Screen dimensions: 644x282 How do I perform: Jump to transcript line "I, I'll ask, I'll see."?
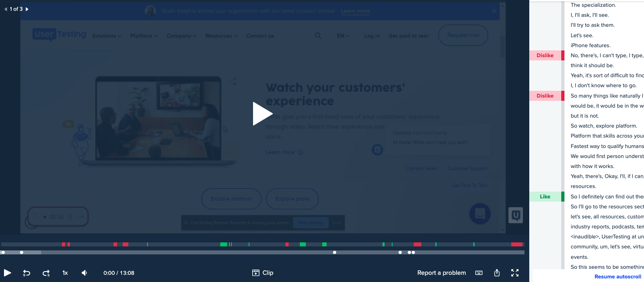pyautogui.click(x=590, y=15)
